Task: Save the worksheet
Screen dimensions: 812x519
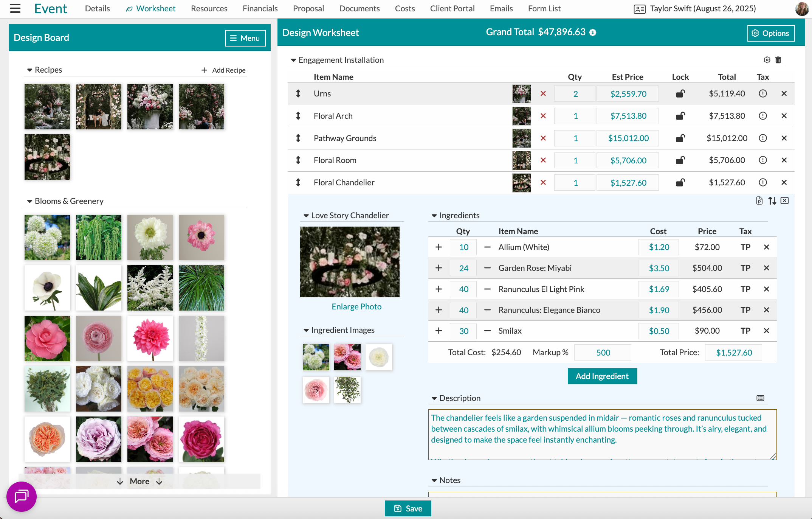Action: pos(408,508)
